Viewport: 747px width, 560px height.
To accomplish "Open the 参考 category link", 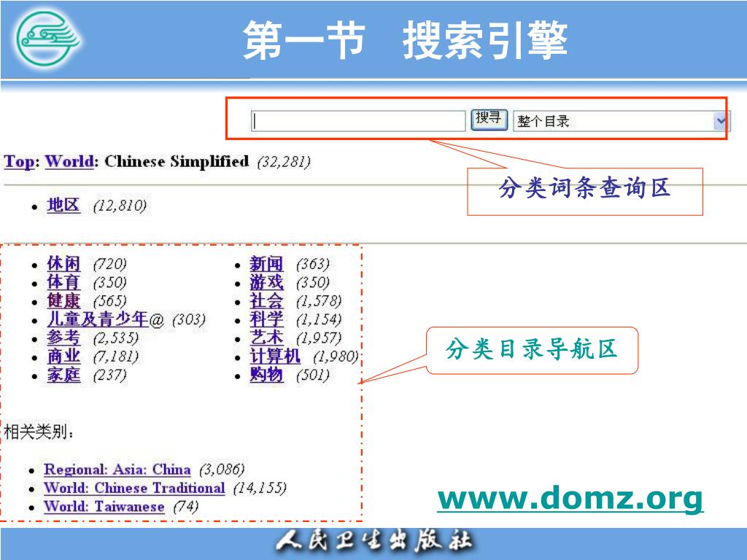I will (63, 338).
